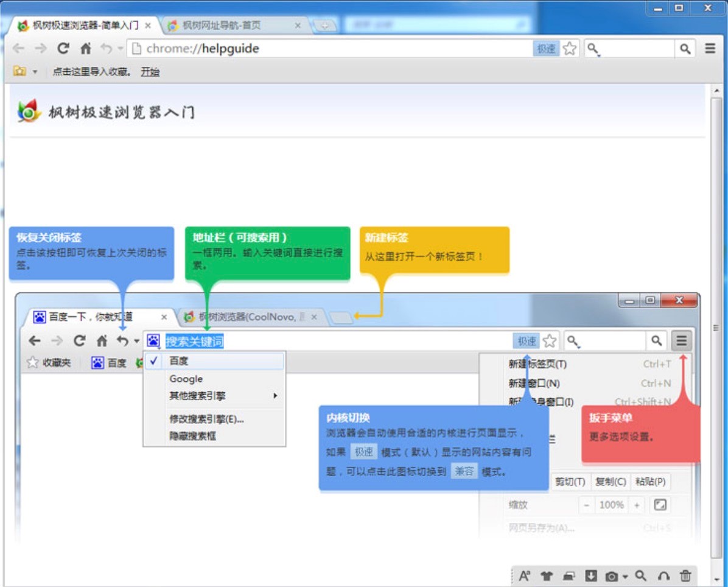Click the fullscreen icon next to zoom in the illustration

660,505
